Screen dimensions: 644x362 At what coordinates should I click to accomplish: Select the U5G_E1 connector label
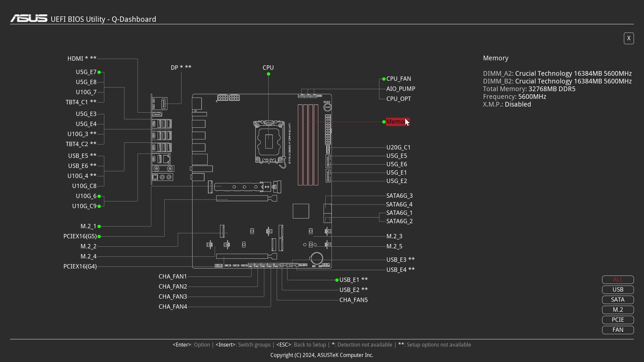(396, 173)
